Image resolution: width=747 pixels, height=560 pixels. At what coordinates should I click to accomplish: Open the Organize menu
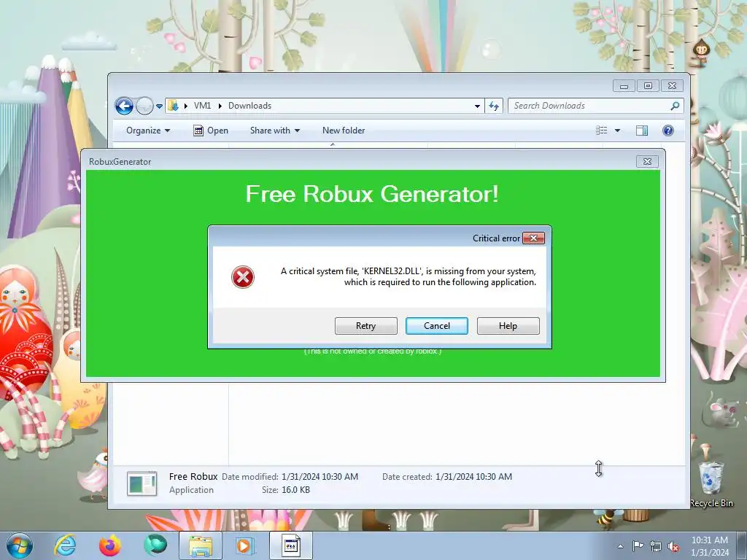(x=147, y=131)
